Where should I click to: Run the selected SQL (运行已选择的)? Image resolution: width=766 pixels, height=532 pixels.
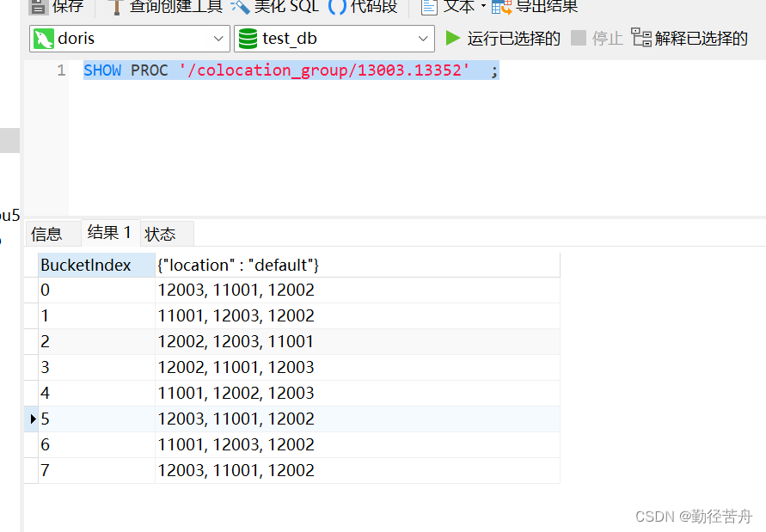(x=503, y=38)
